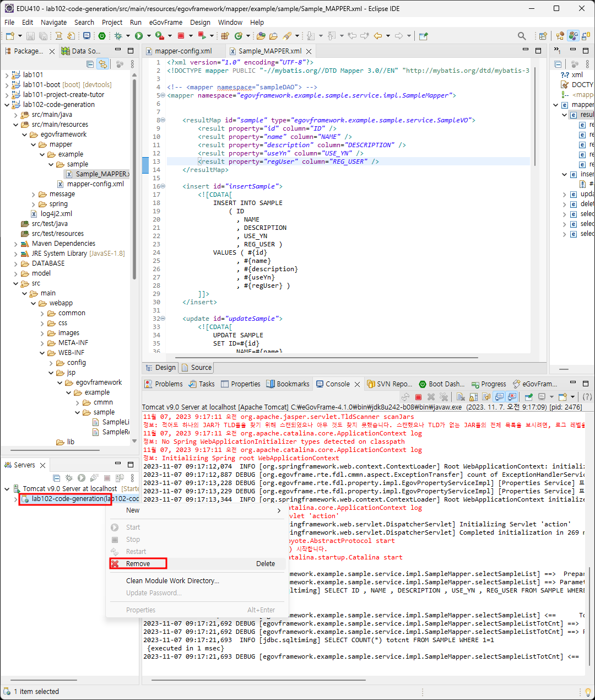This screenshot has width=595, height=700.
Task: Toggle Show Console When Standard Out Changes
Action: [499, 397]
